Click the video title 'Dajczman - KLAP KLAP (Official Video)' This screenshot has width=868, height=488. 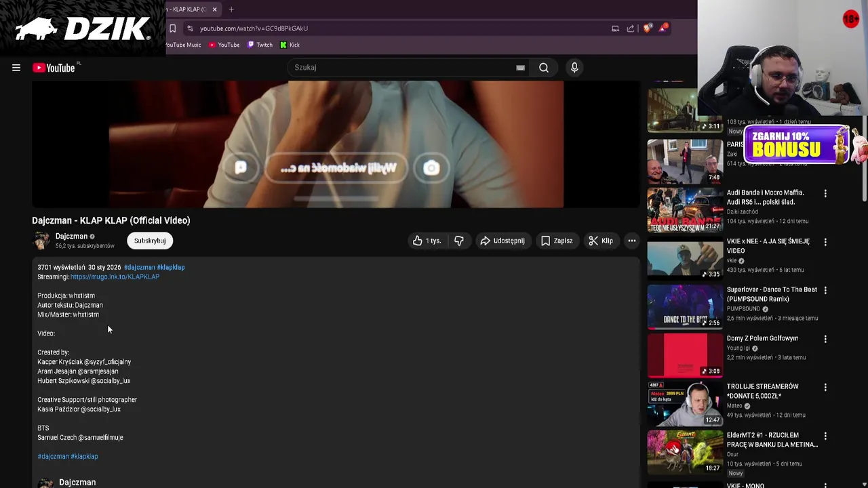[x=111, y=220]
